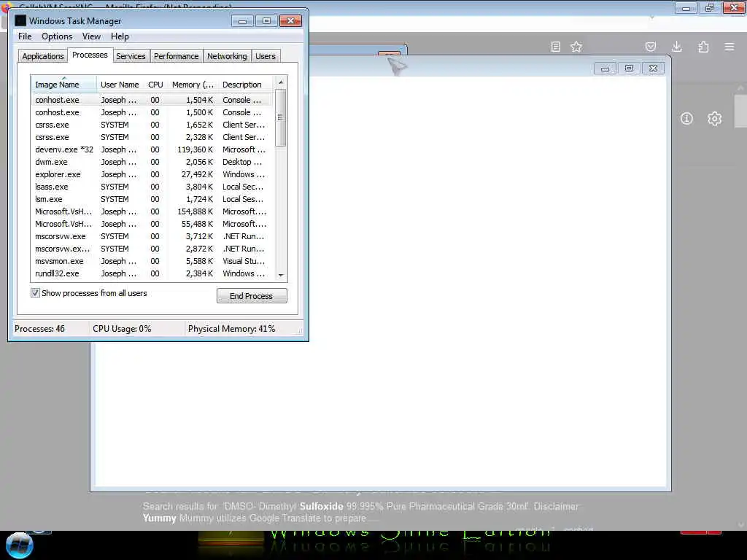
Task: Sort processes by User Name column
Action: (x=120, y=85)
